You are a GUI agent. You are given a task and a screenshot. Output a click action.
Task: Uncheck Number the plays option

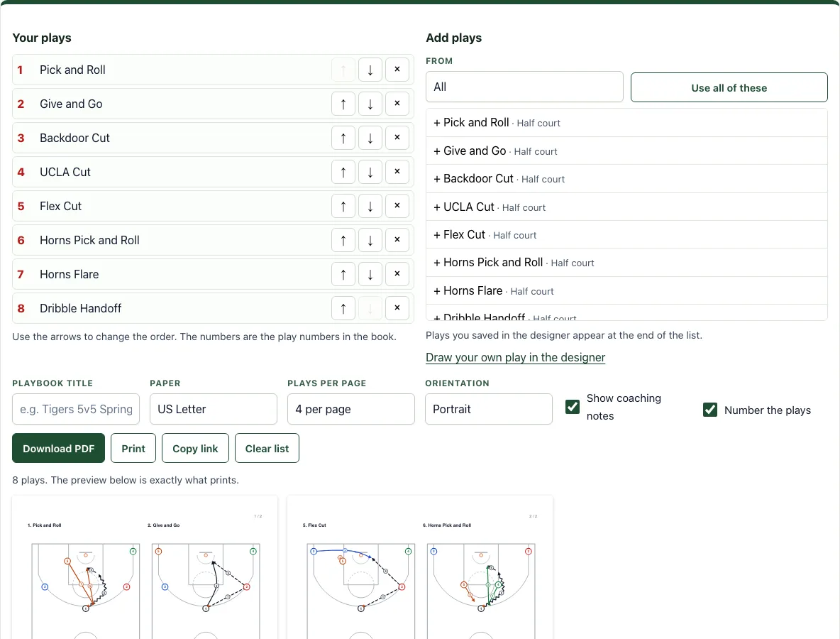click(x=710, y=410)
